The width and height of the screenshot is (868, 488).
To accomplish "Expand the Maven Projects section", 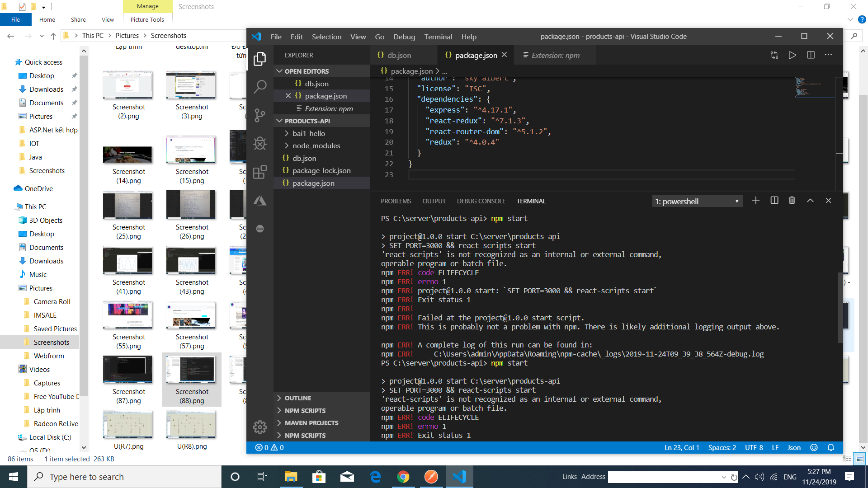I will (x=321, y=423).
